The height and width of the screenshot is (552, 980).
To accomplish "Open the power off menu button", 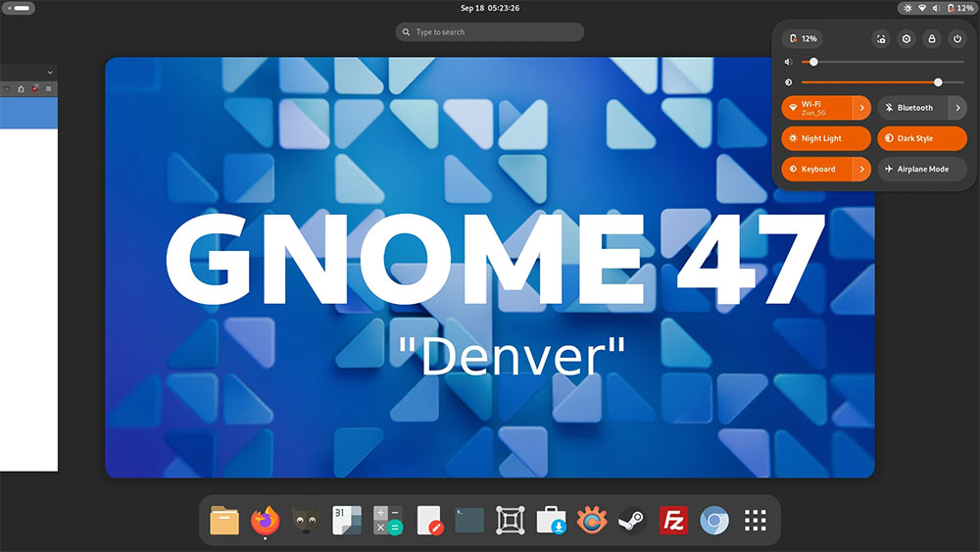I will (957, 39).
